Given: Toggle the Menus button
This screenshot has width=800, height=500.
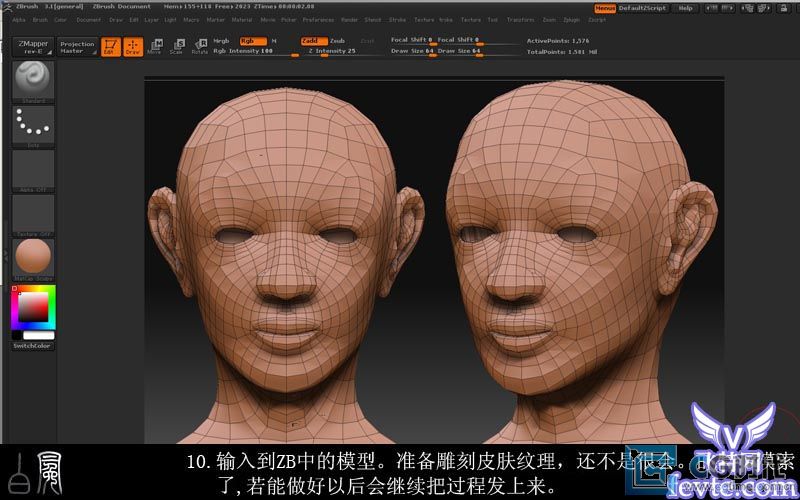Looking at the screenshot, I should [x=605, y=8].
